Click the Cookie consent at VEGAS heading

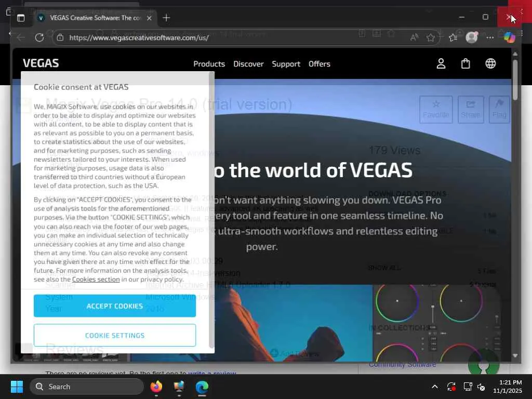click(81, 87)
